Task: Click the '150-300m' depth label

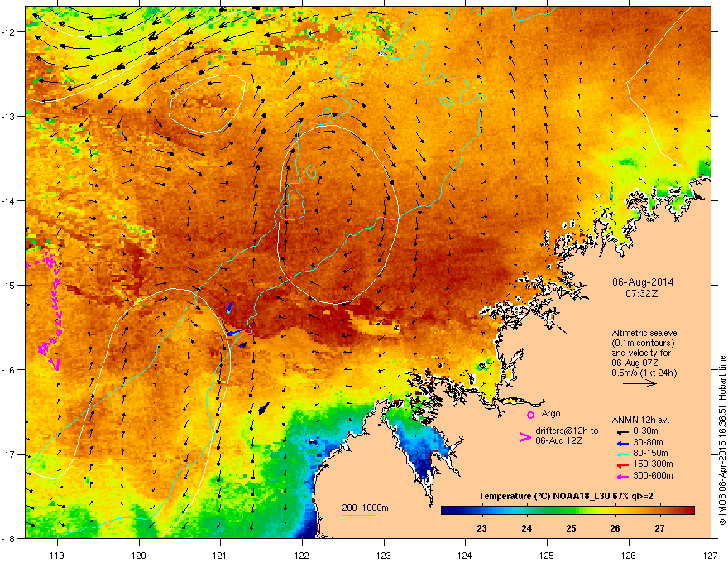Action: click(653, 464)
